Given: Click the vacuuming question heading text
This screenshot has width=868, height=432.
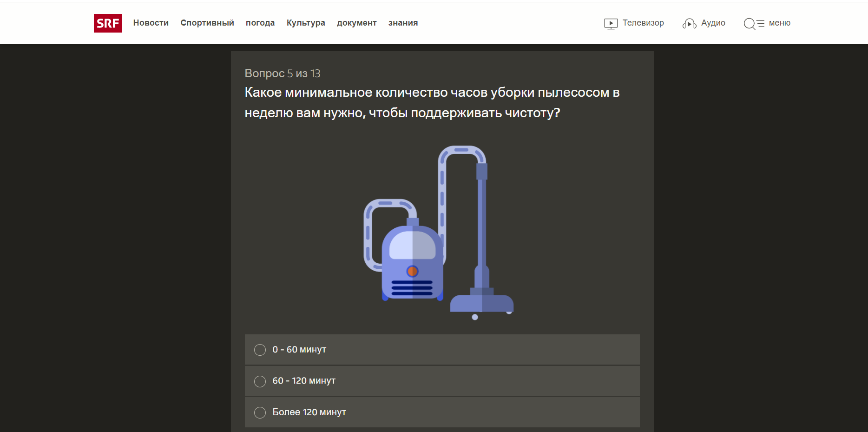Looking at the screenshot, I should point(432,102).
